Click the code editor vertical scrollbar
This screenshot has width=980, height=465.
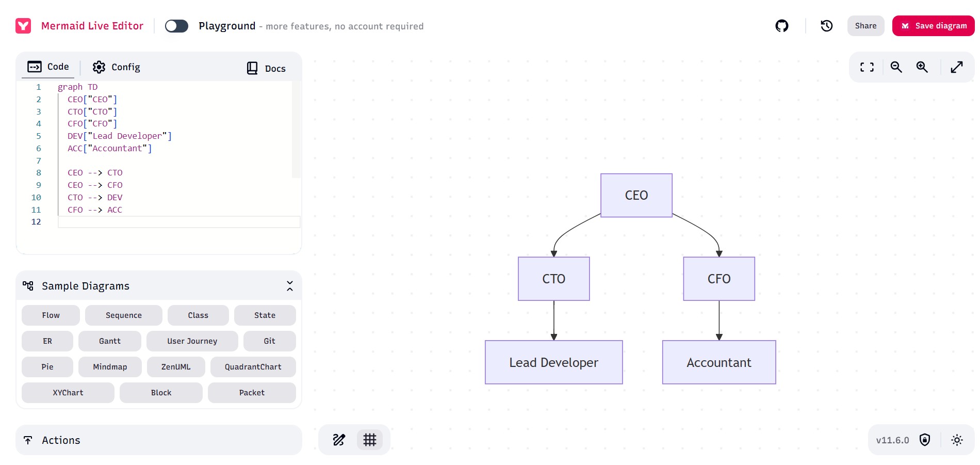pyautogui.click(x=296, y=129)
